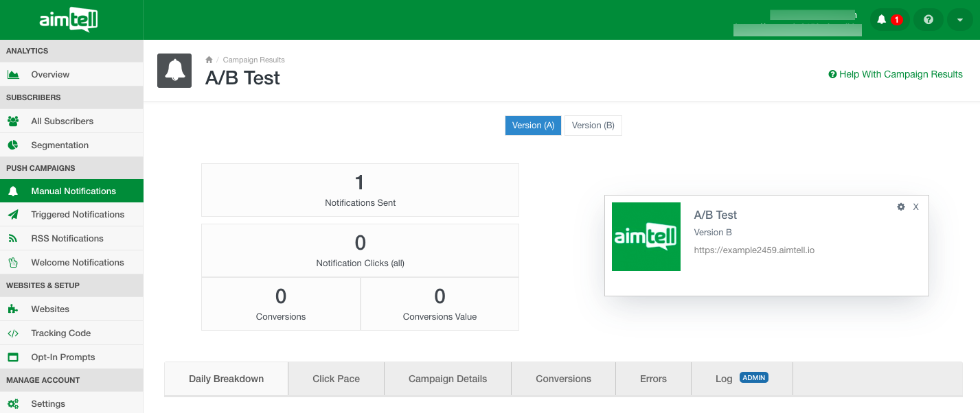Image resolution: width=980 pixels, height=413 pixels.
Task: Open Triggered Notifications in the sidebar
Action: [x=78, y=214]
